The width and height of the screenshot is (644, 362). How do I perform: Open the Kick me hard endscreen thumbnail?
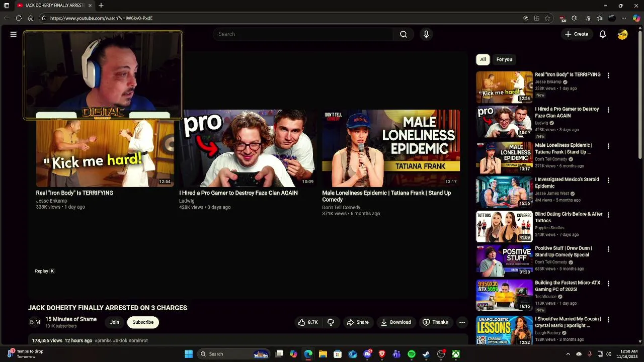[x=105, y=153]
